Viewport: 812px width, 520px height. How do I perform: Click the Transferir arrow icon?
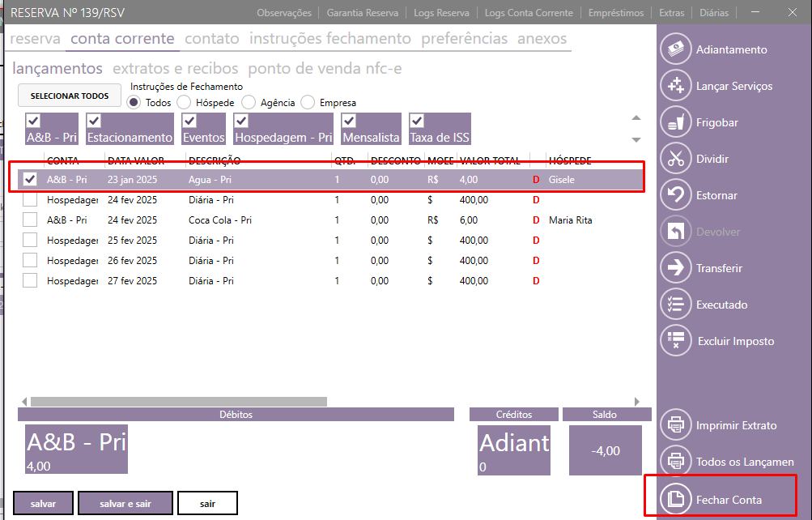click(x=675, y=268)
